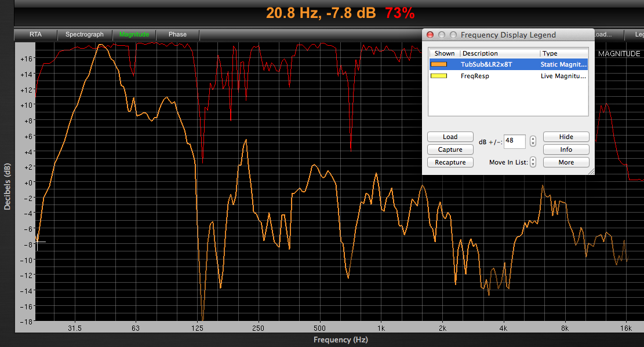Select the TubSub&LR2x8T trace row
This screenshot has height=347, width=644.
point(508,64)
